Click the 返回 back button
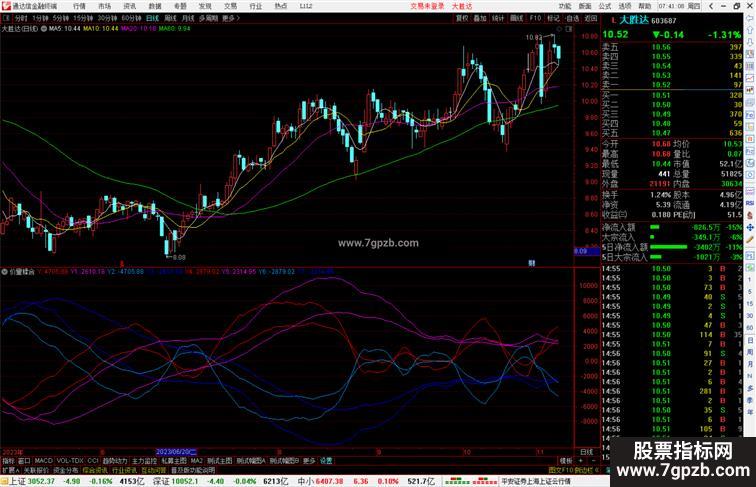Viewport: 756px width, 487px height. click(x=591, y=18)
